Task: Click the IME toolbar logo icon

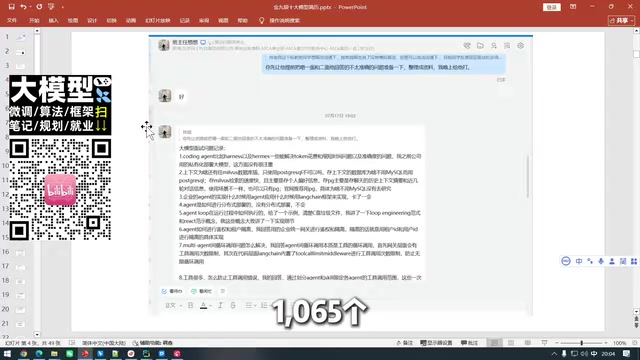Action: tap(566, 261)
